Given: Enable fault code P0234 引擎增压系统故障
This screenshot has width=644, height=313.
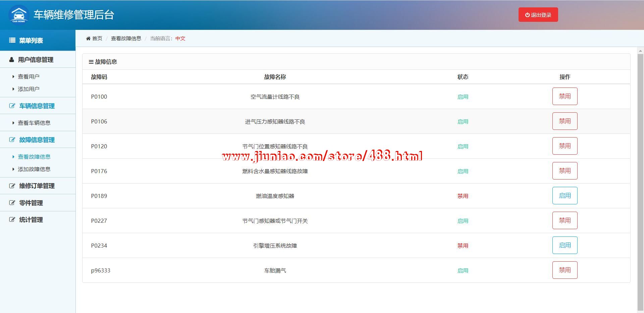Looking at the screenshot, I should pos(565,245).
